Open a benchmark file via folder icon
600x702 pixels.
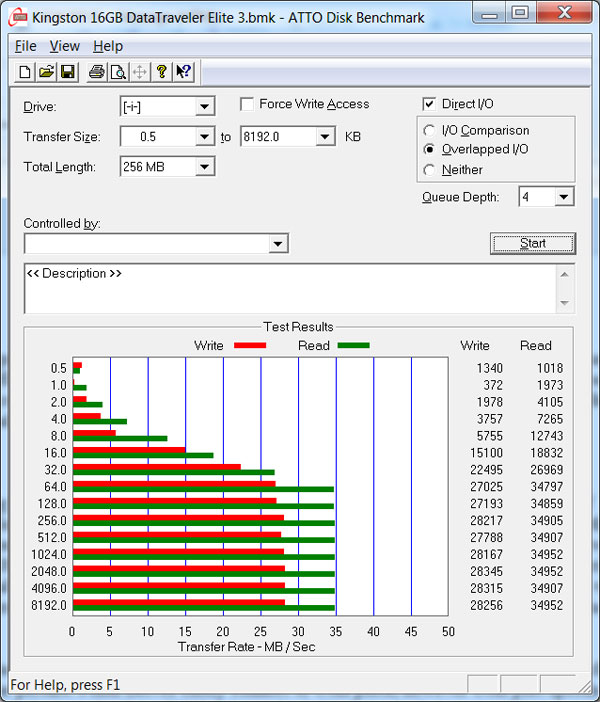click(x=46, y=72)
